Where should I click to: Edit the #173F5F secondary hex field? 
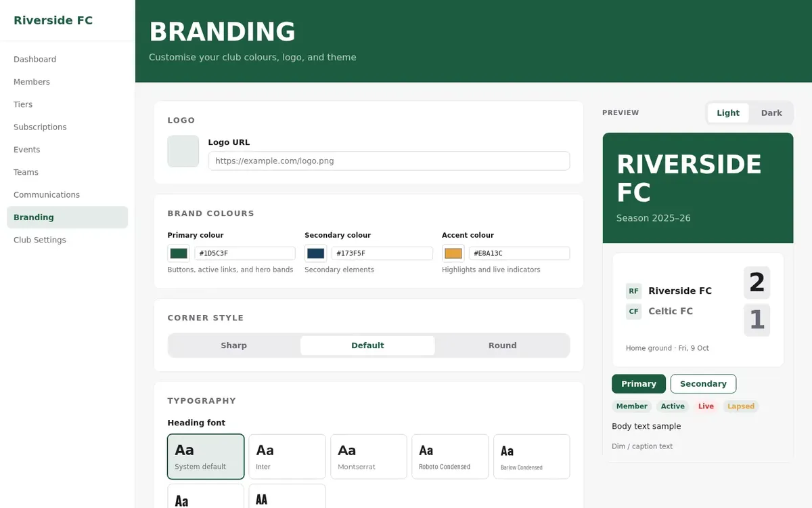382,253
